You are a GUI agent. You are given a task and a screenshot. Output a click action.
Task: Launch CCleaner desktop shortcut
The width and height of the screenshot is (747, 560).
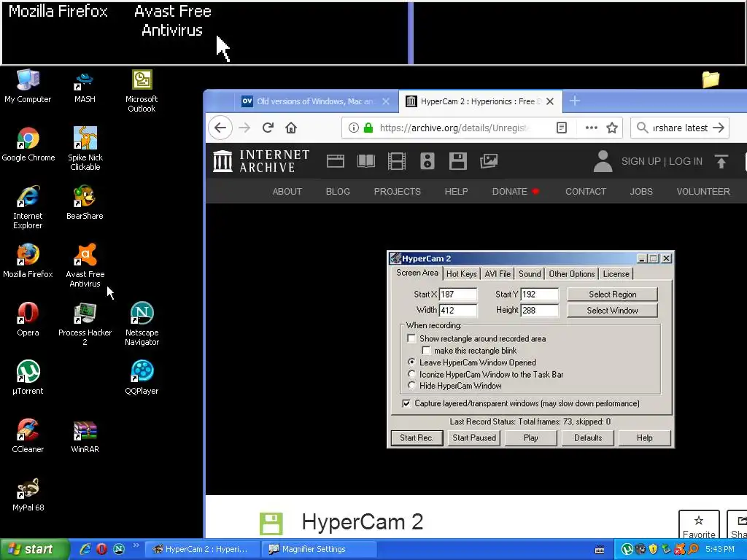[x=28, y=436]
